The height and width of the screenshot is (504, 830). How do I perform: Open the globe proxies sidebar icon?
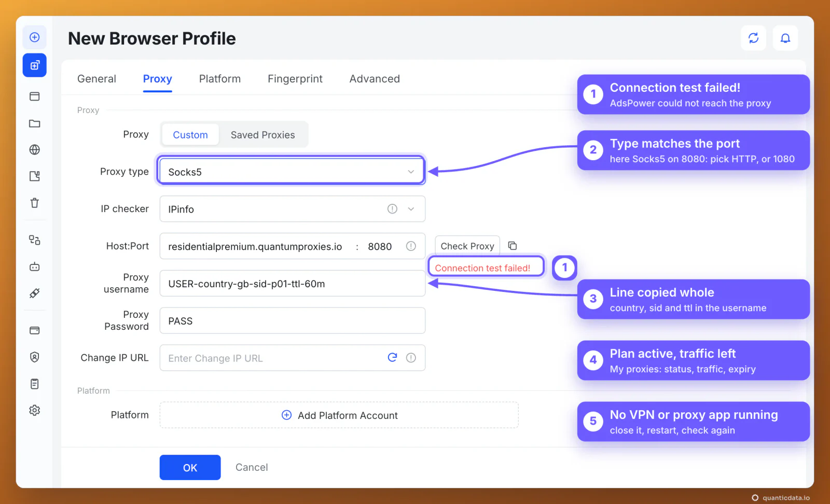[35, 150]
